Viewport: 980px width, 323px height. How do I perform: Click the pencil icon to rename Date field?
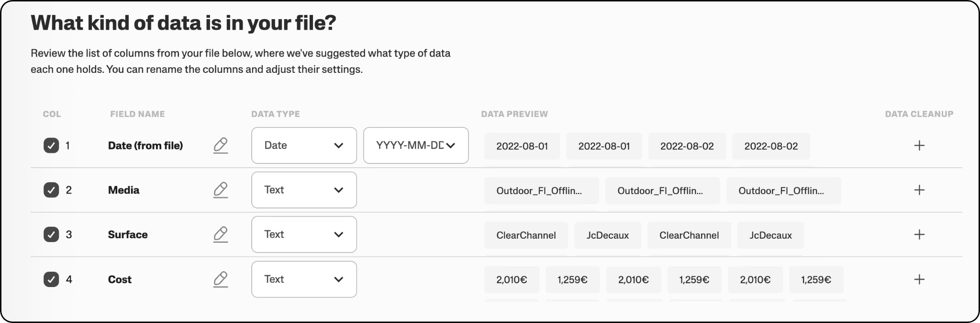pos(220,145)
